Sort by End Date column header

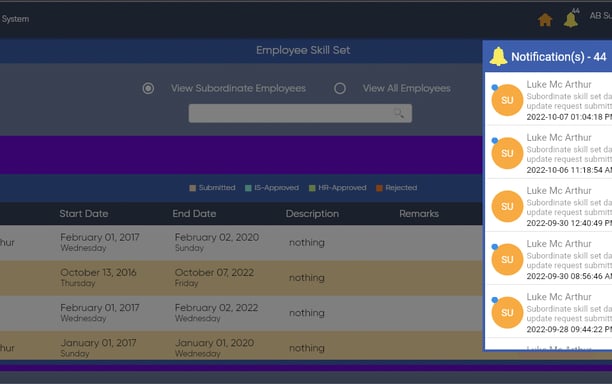coord(194,213)
